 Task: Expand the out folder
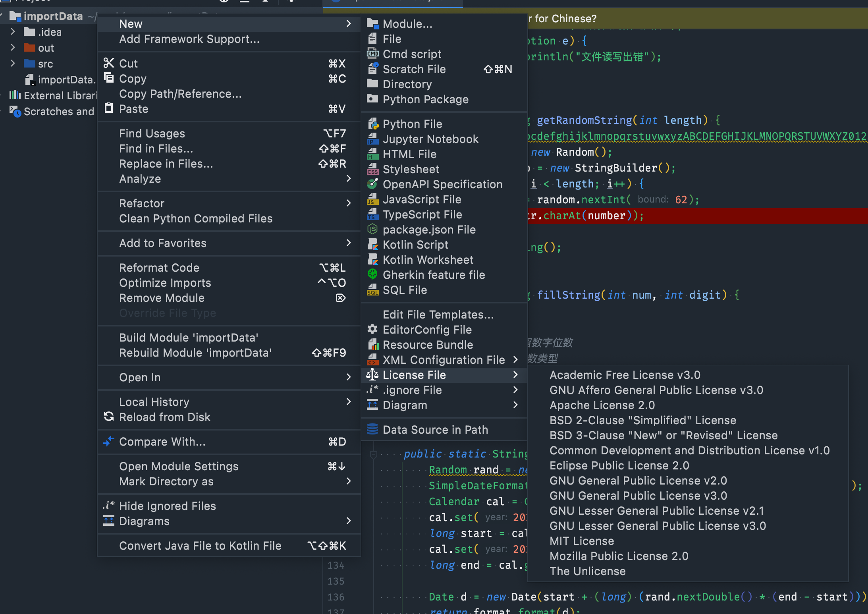13,48
